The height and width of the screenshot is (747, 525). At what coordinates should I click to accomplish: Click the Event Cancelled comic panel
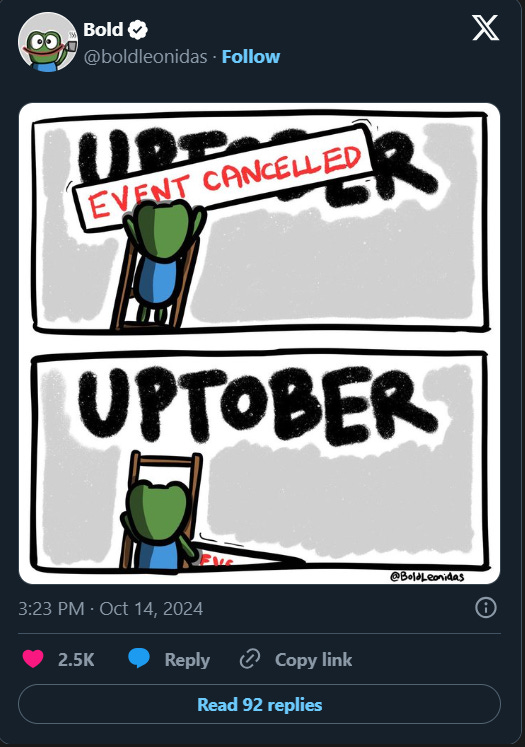[260, 222]
